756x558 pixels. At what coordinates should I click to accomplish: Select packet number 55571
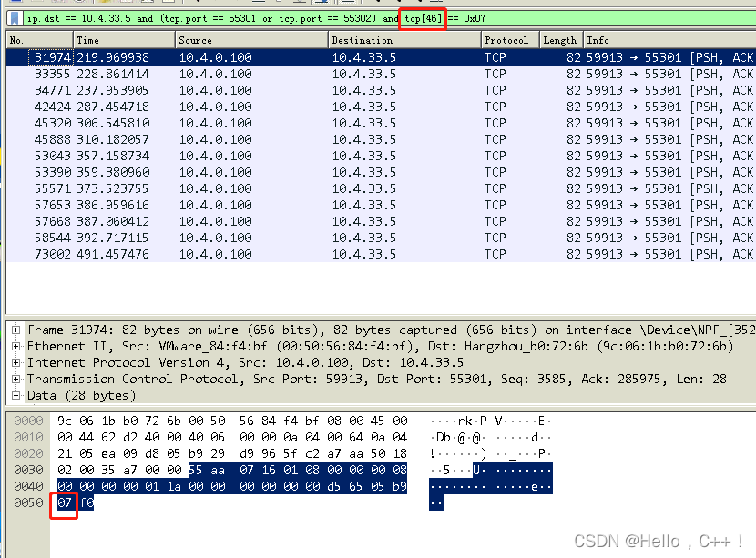pos(381,188)
